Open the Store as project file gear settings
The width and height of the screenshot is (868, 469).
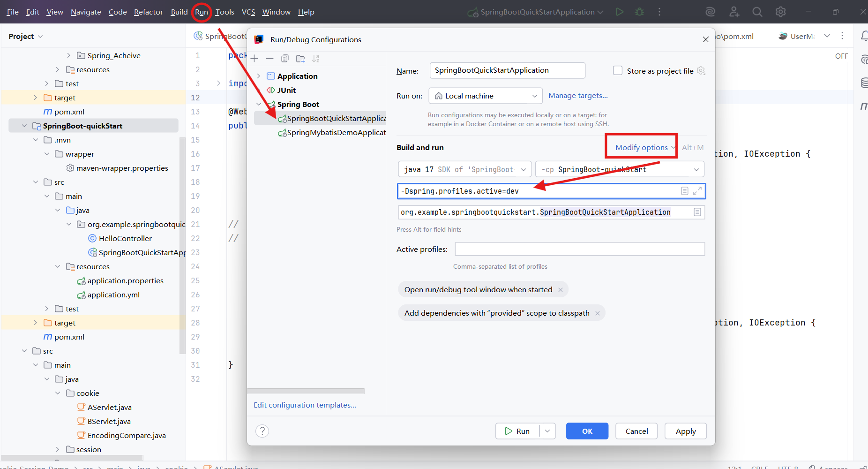(701, 70)
